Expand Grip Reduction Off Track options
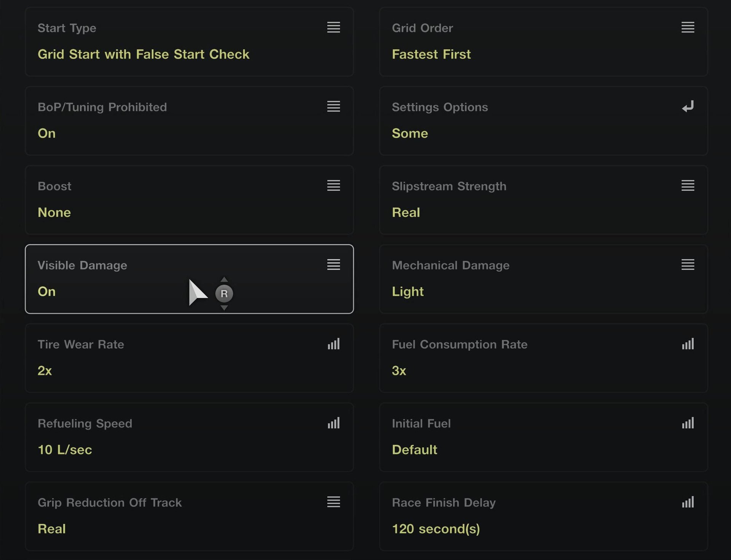Image resolution: width=731 pixels, height=560 pixels. [x=334, y=503]
